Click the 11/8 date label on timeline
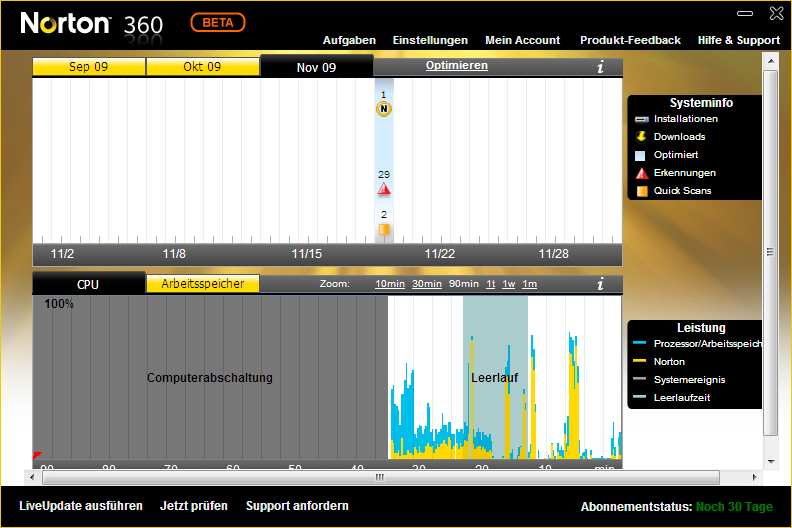This screenshot has width=792, height=528. [x=174, y=254]
